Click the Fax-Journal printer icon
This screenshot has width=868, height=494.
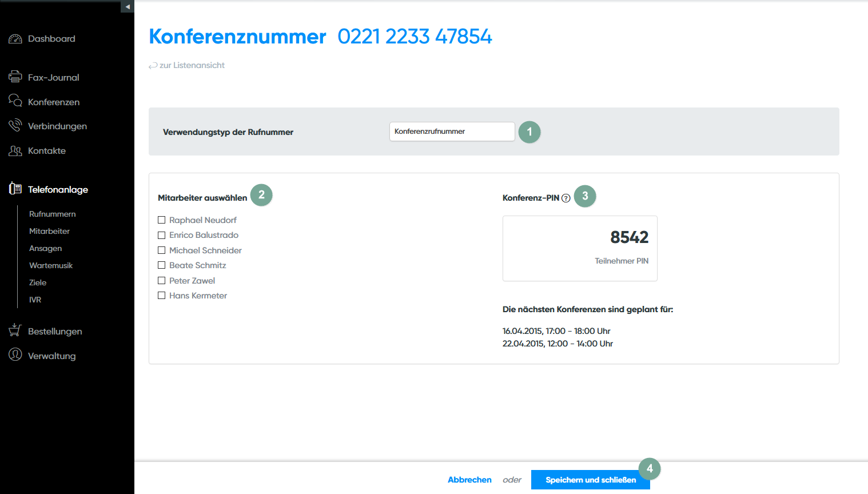pyautogui.click(x=15, y=77)
